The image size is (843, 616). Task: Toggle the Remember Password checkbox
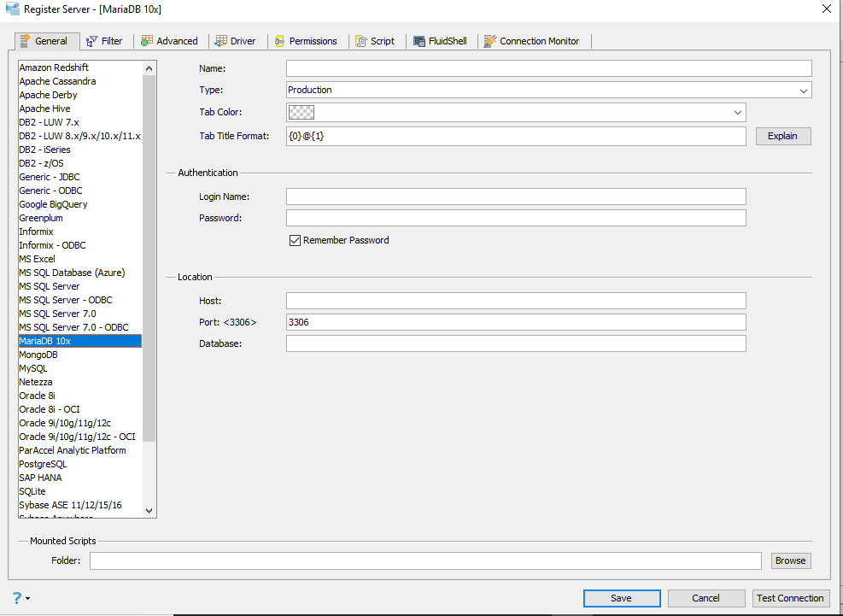(295, 240)
